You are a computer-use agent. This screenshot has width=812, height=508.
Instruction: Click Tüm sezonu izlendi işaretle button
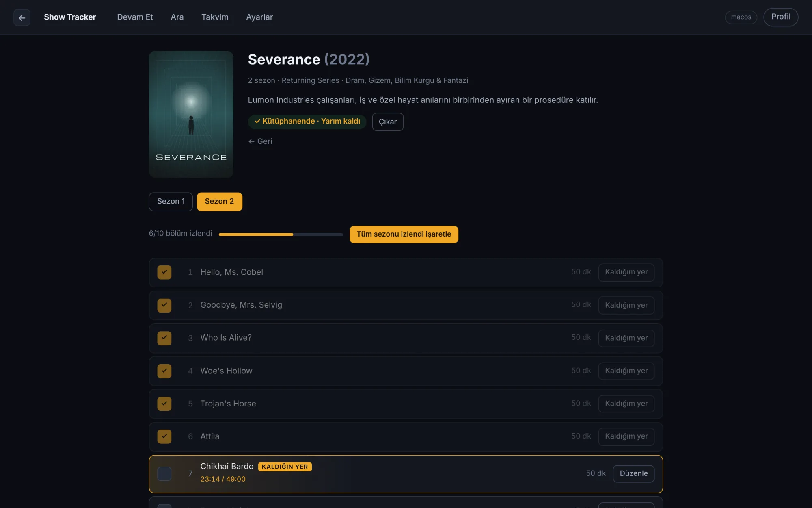404,234
